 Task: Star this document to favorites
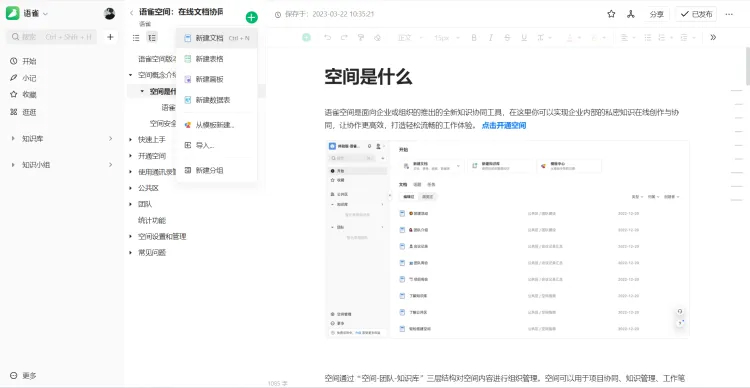pyautogui.click(x=611, y=14)
